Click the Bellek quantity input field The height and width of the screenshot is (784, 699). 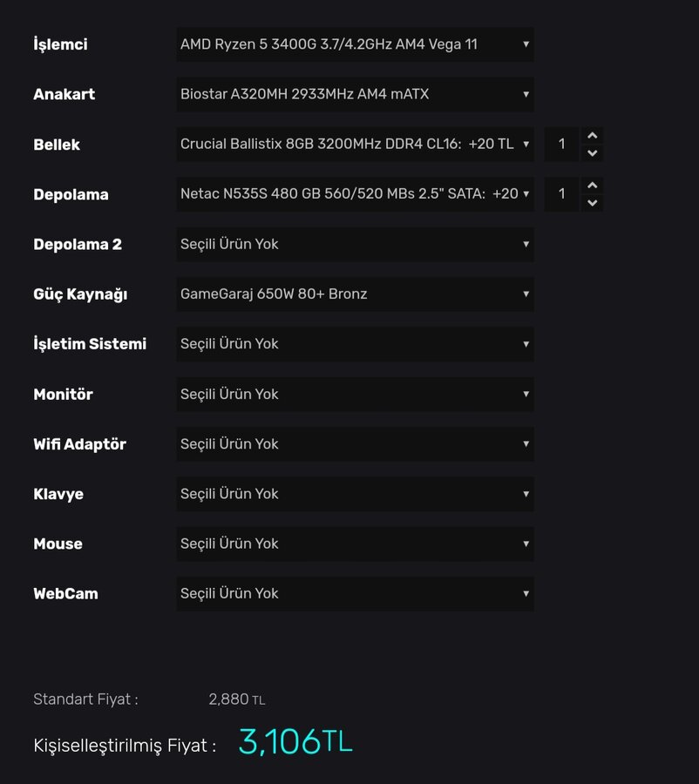pyautogui.click(x=562, y=145)
